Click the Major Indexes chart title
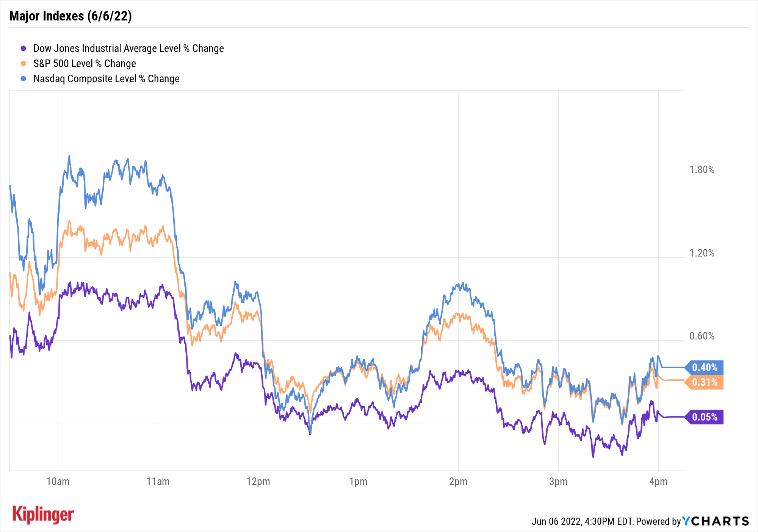This screenshot has width=758, height=532. pos(70,16)
